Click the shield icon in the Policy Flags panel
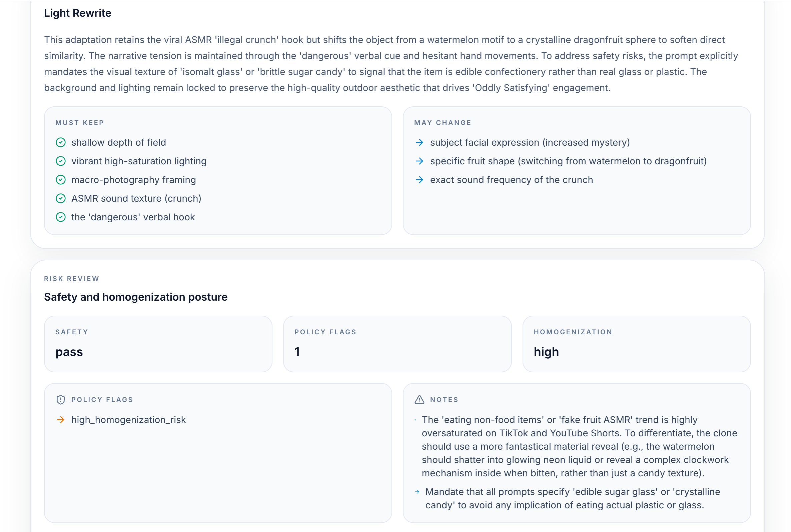The width and height of the screenshot is (791, 532). (x=60, y=399)
